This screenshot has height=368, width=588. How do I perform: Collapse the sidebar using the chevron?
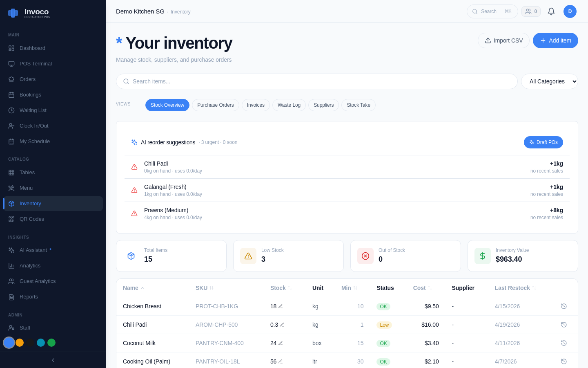coord(53,360)
